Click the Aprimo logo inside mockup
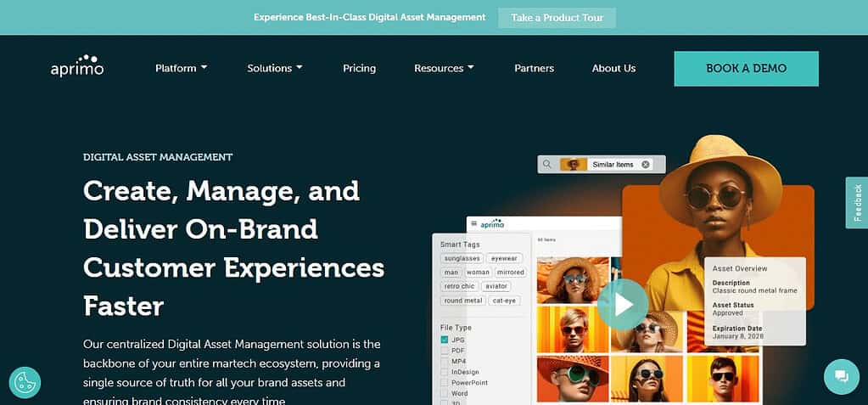868x405 pixels. pos(492,224)
